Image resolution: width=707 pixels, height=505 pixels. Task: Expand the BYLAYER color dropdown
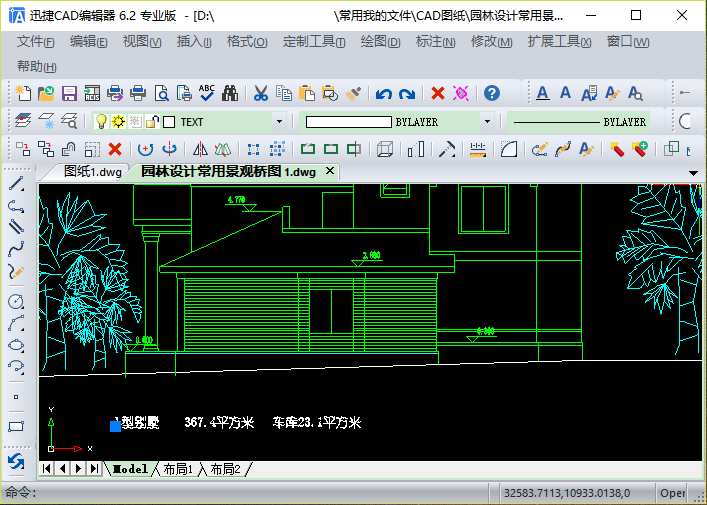point(487,122)
